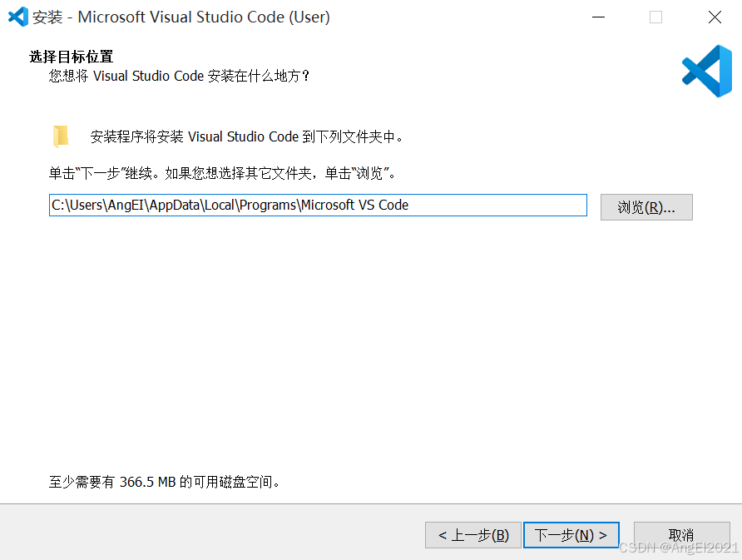The height and width of the screenshot is (560, 742).
Task: Click the text 至少需要有 366.5 MB 的可用磁盘空间
Action: (166, 482)
